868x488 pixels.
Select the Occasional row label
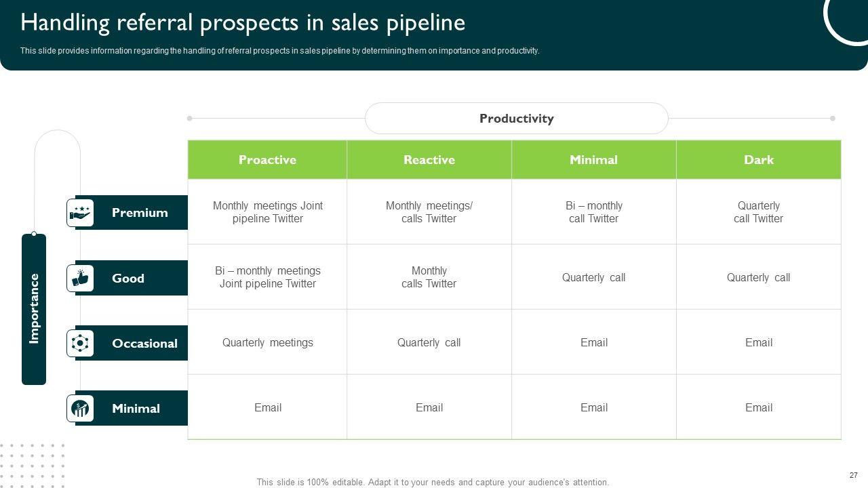pyautogui.click(x=144, y=343)
